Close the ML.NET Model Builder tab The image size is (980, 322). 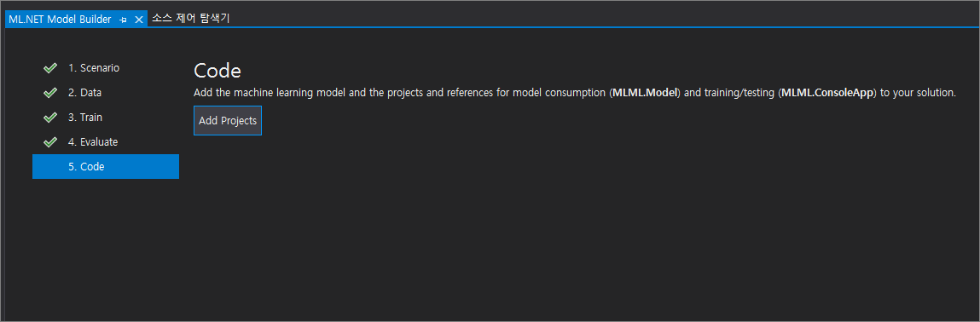tap(139, 20)
